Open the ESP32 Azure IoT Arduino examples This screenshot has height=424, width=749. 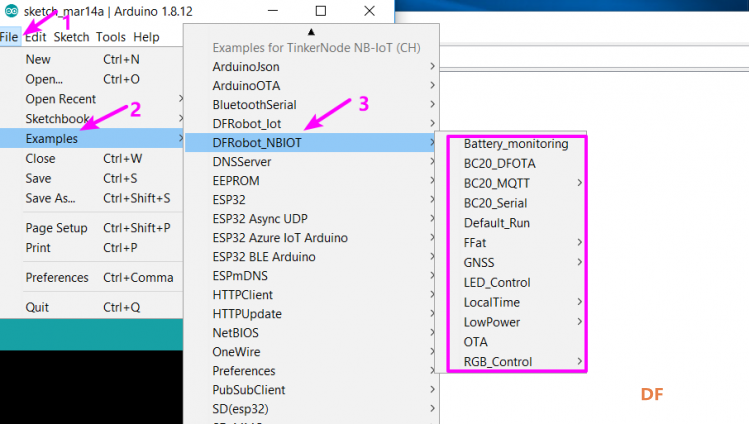[311, 238]
